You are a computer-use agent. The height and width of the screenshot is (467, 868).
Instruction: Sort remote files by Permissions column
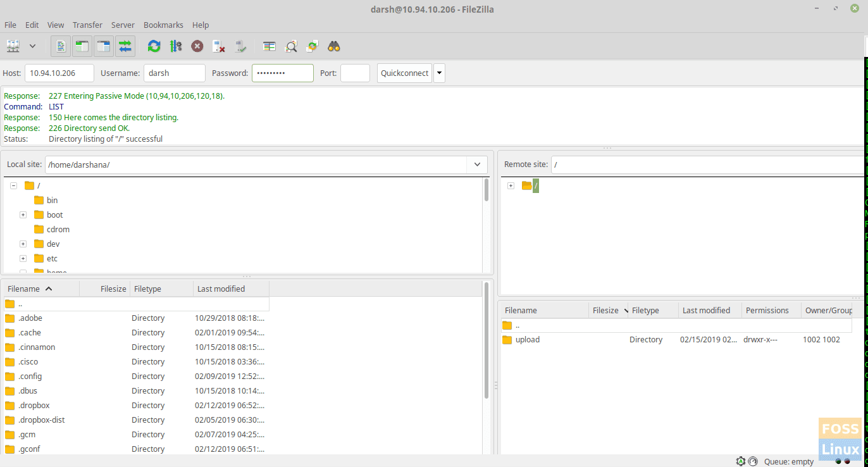click(770, 310)
